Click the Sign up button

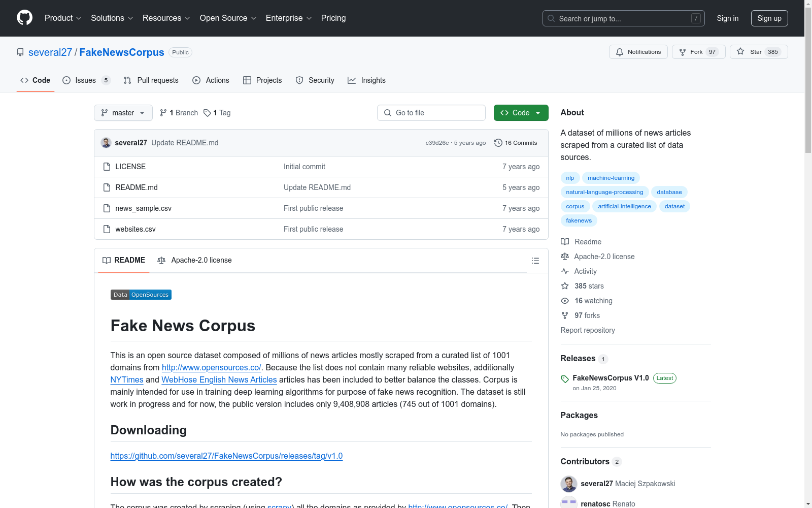pos(769,18)
